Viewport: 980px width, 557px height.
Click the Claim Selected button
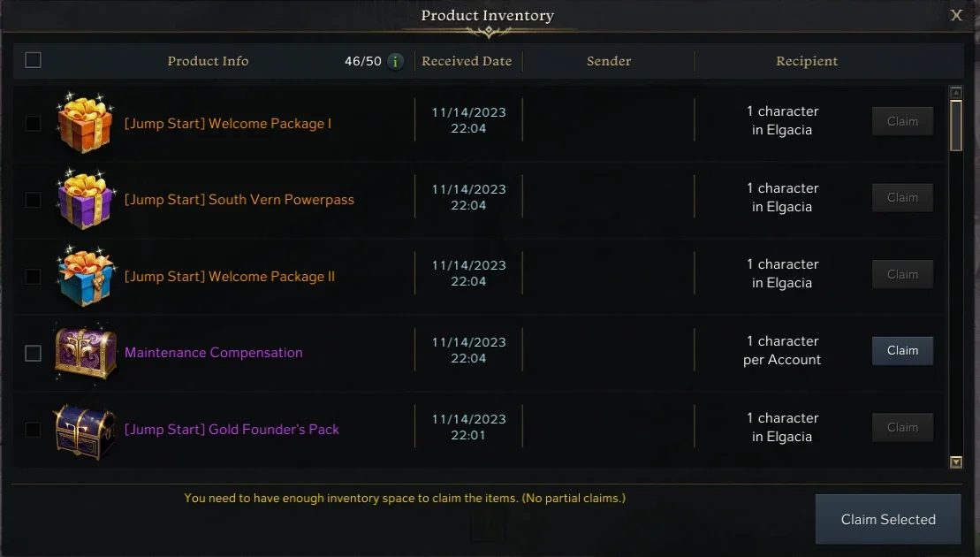click(888, 520)
